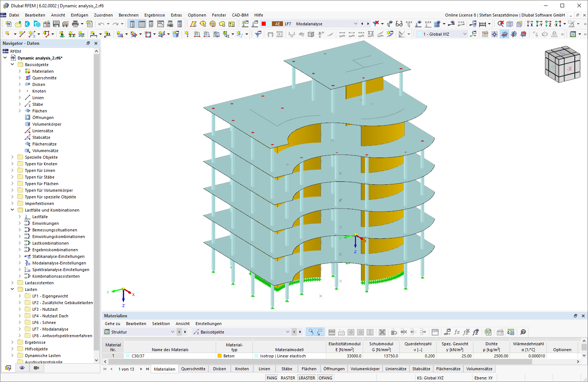Click the print icon in toolbar
The height and width of the screenshot is (382, 588).
(75, 24)
